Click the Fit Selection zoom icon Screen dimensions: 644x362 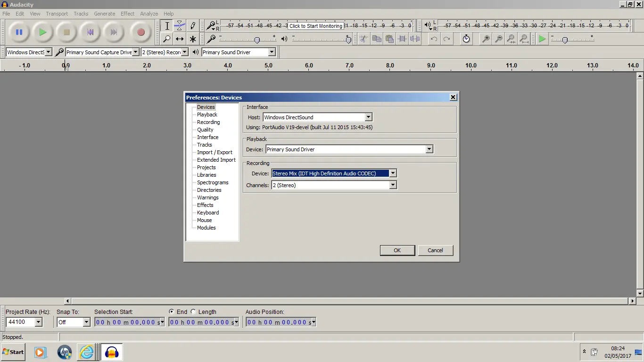point(511,39)
